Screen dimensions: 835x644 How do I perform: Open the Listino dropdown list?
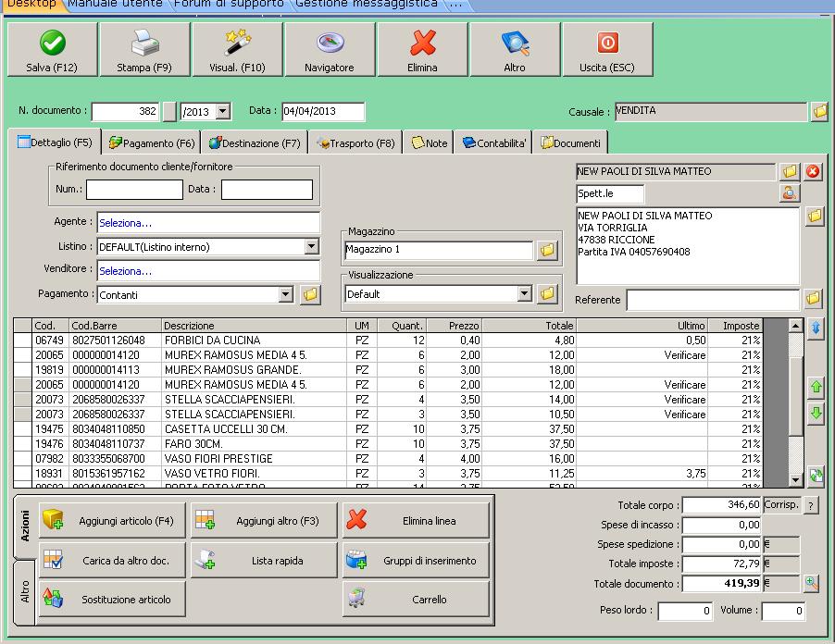(311, 247)
